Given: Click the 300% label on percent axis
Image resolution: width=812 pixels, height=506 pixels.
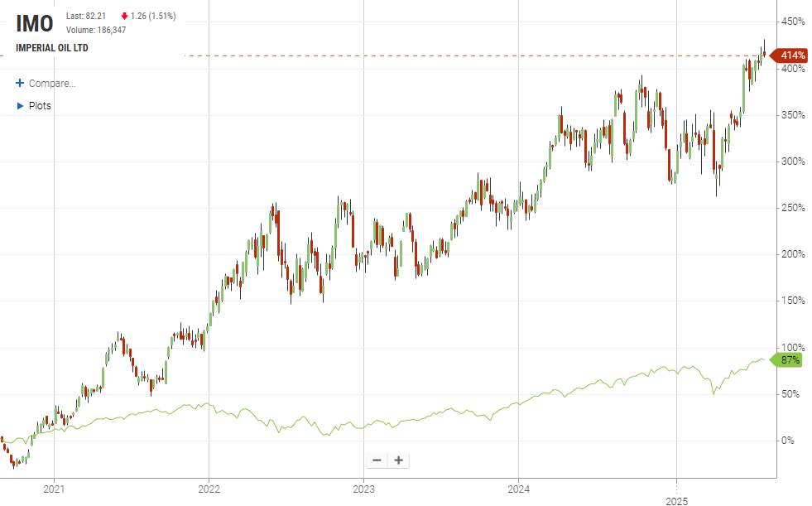Looking at the screenshot, I should (x=793, y=161).
